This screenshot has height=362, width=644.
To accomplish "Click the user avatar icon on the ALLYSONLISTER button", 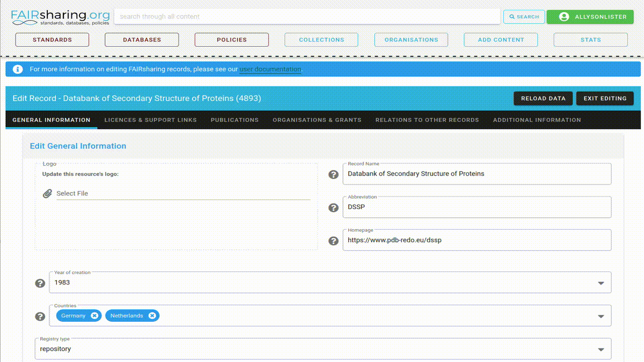I will pyautogui.click(x=564, y=17).
